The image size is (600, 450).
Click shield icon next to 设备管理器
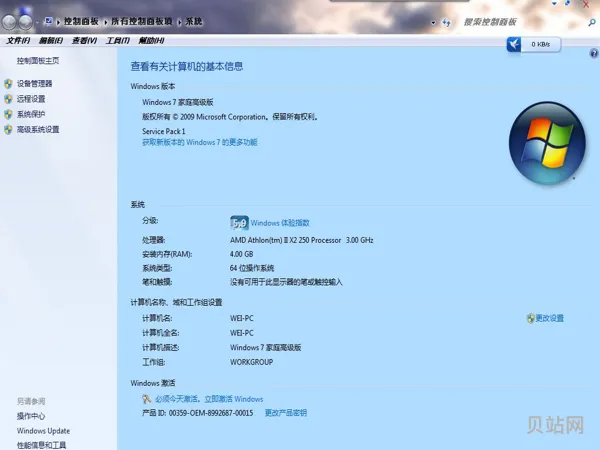click(8, 83)
